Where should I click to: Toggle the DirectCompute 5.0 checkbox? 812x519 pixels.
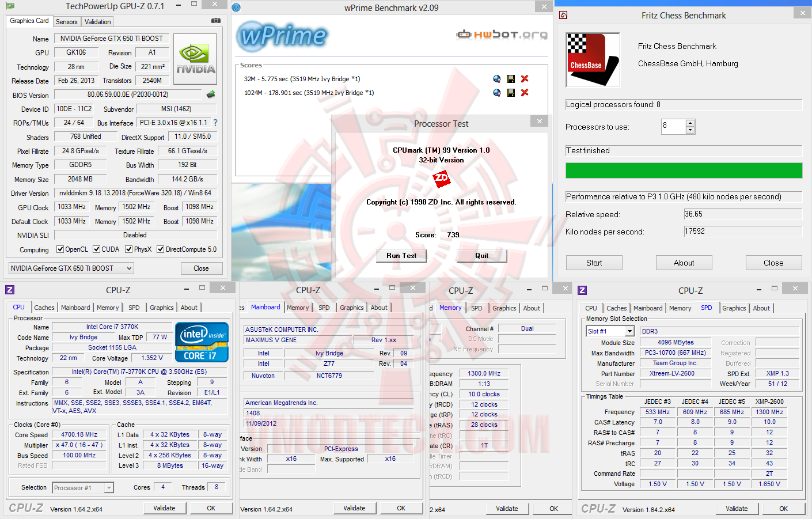[x=160, y=249]
